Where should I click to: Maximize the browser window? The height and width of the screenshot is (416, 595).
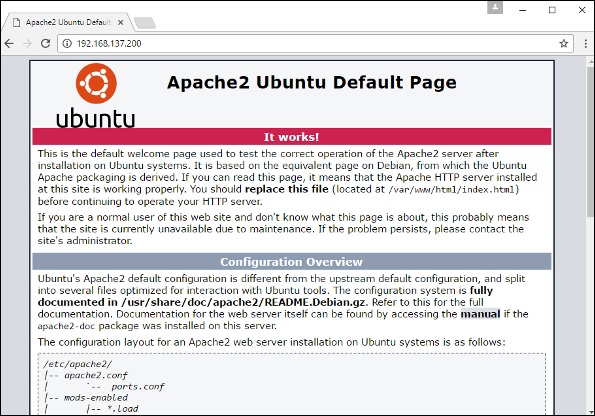[552, 10]
